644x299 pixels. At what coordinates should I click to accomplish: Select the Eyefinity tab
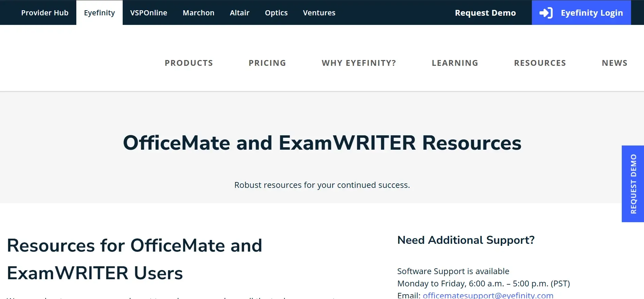tap(99, 13)
